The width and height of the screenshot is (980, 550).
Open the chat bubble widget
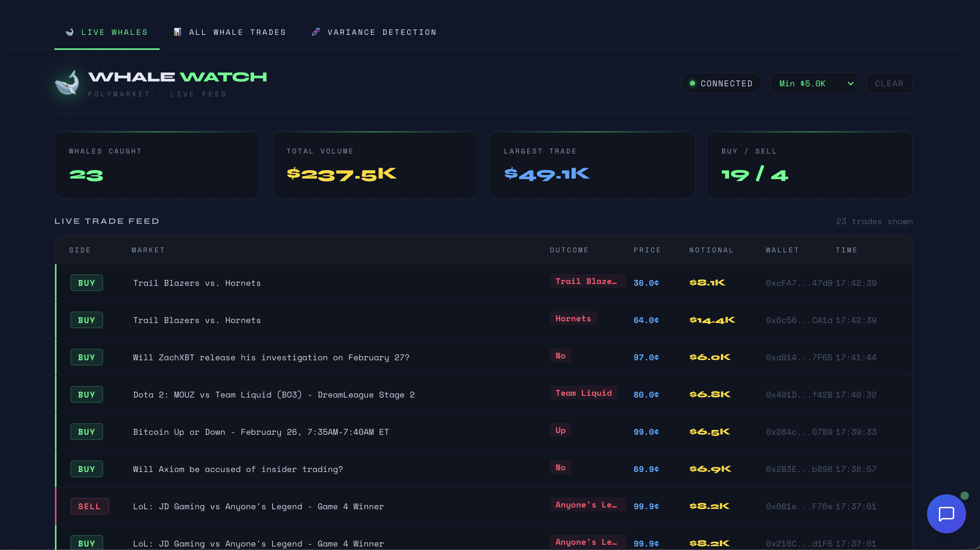point(946,513)
